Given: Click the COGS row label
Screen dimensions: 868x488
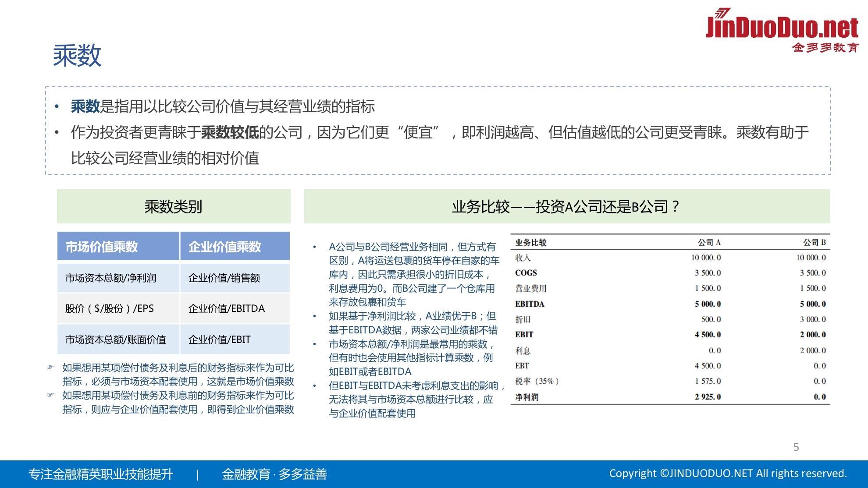Looking at the screenshot, I should 526,273.
